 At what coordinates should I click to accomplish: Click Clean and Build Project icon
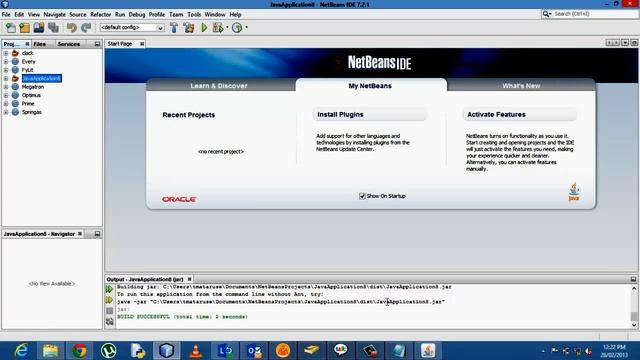[x=189, y=27]
